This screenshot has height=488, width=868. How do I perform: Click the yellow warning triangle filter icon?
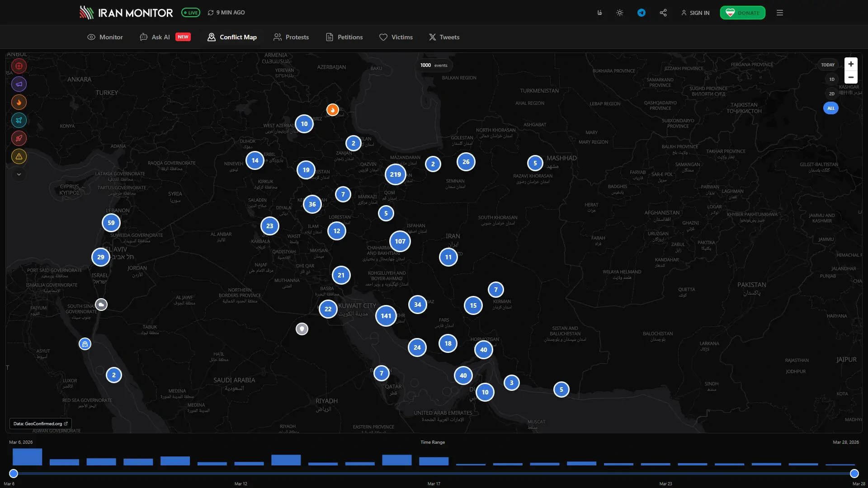pos(19,156)
